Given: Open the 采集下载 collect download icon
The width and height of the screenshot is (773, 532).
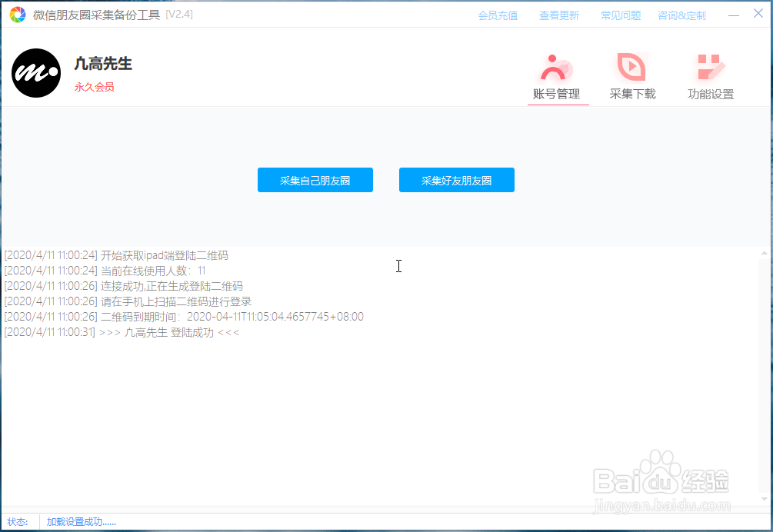Looking at the screenshot, I should (x=632, y=67).
